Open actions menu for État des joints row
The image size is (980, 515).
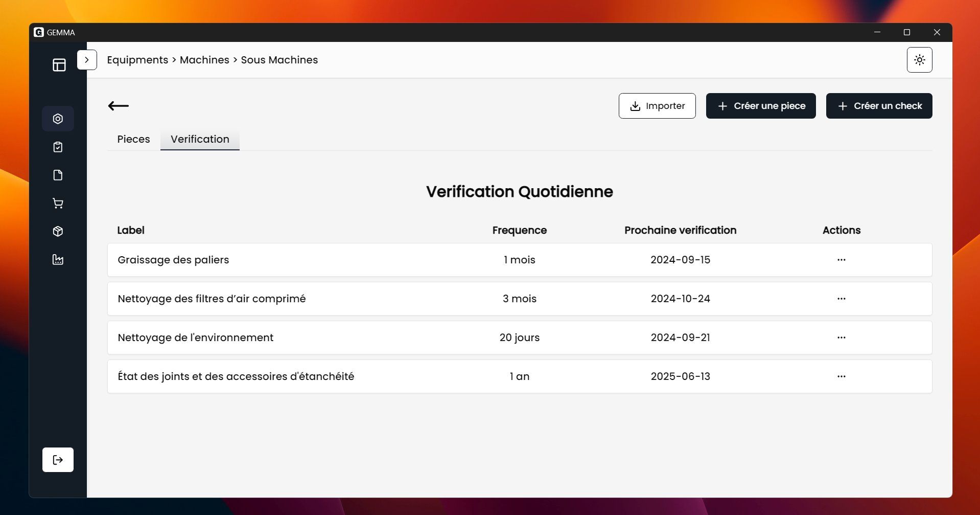841,376
